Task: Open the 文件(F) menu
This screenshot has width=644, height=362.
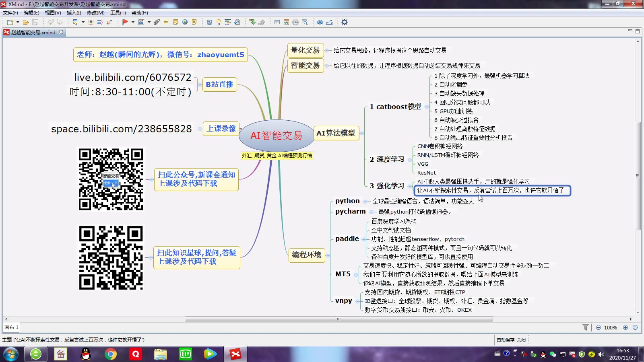Action: [10, 13]
